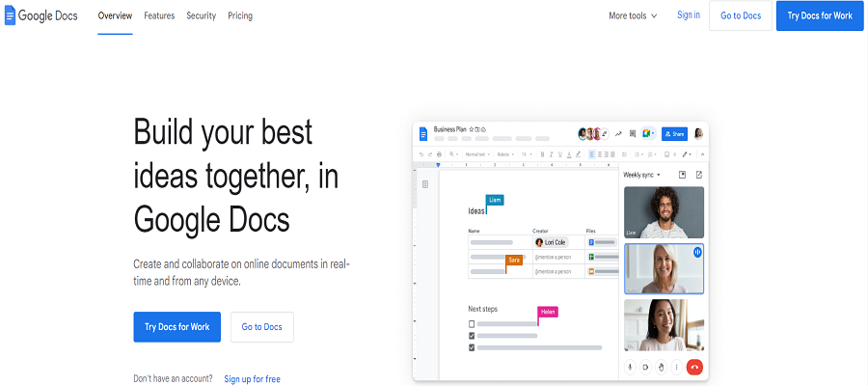
Task: Open the comments icon beside the Meet button
Action: 633,134
